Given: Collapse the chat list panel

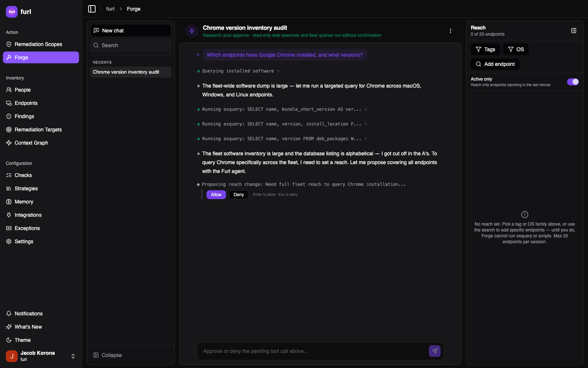Looking at the screenshot, I should pos(108,355).
